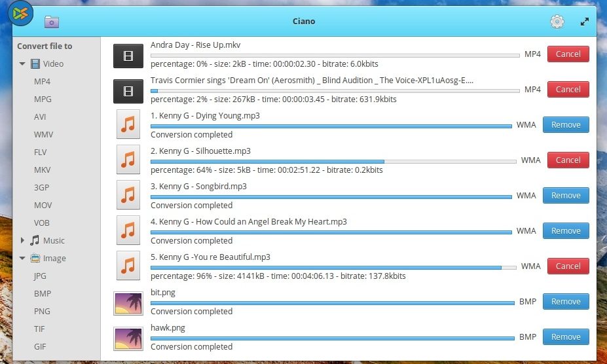
Task: Select 3GP video format
Action: (41, 187)
